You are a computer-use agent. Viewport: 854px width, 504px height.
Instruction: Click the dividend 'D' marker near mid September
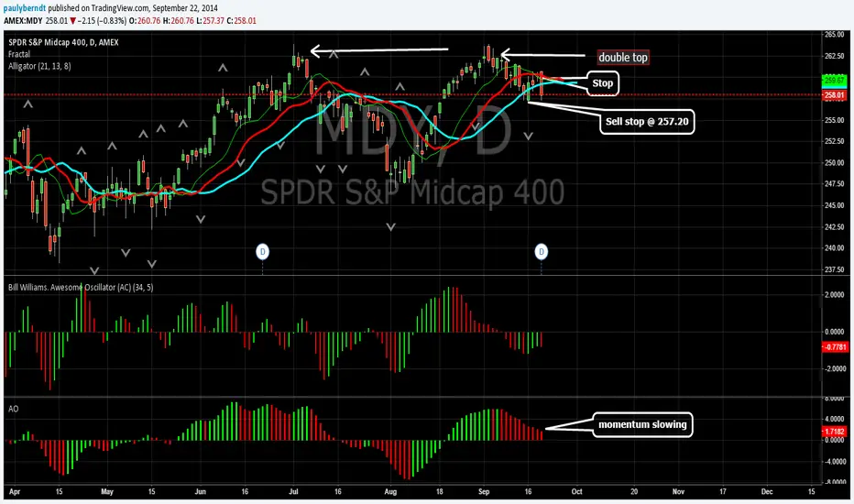(x=541, y=252)
